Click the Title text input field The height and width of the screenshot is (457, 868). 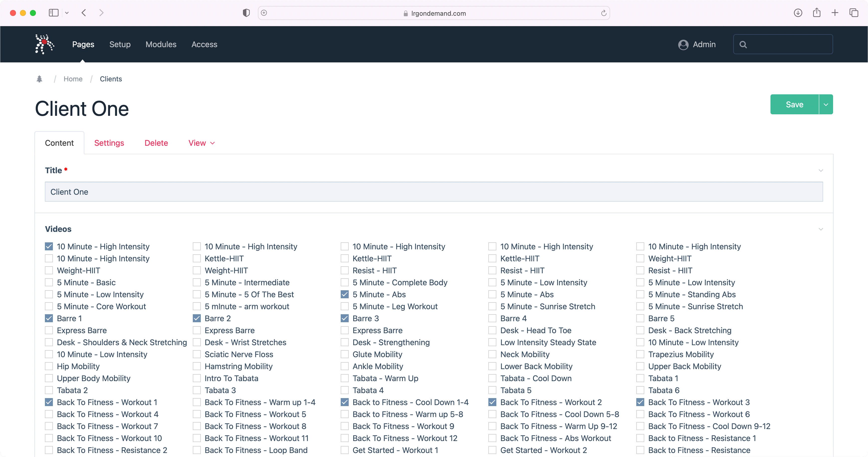(x=434, y=192)
